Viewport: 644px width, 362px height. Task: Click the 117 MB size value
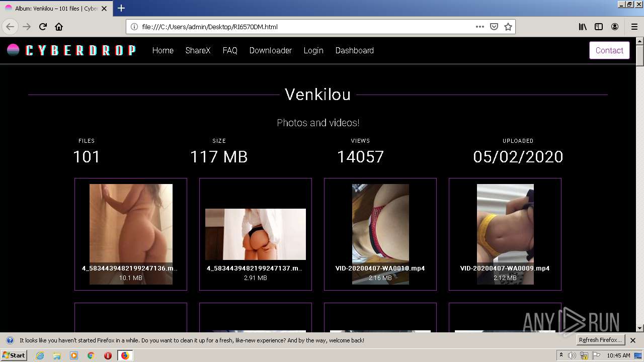click(219, 157)
